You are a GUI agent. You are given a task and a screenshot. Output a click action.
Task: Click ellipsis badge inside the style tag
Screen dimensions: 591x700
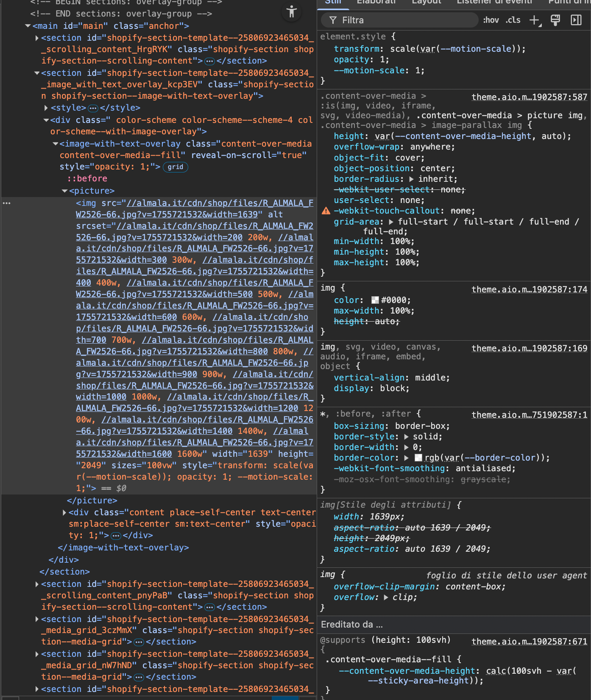click(93, 108)
